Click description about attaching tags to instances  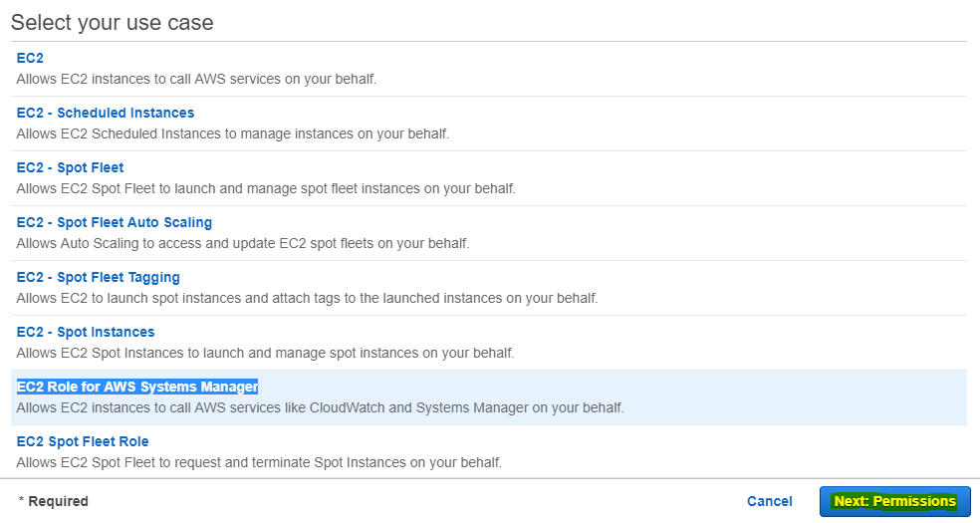pyautogui.click(x=307, y=299)
